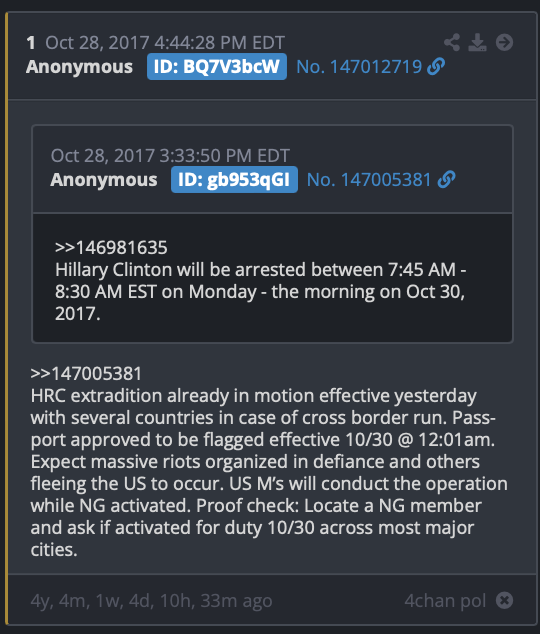Click the Oct 28, 2017 3:33:50 PM timestamp
Viewport: 540px width, 634px height.
click(170, 156)
